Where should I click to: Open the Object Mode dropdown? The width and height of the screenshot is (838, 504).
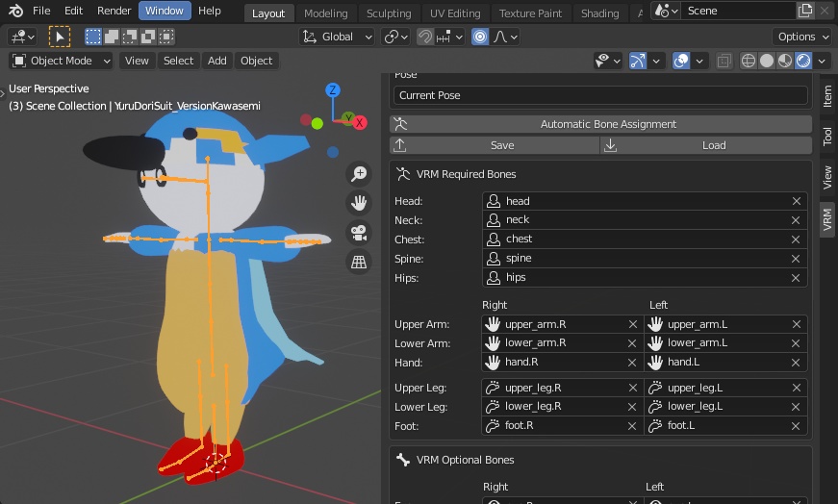61,61
